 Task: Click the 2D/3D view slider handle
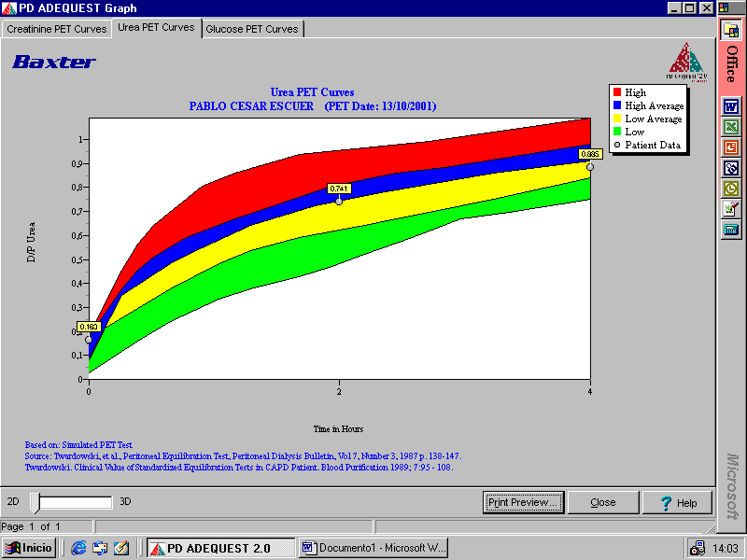click(x=35, y=502)
